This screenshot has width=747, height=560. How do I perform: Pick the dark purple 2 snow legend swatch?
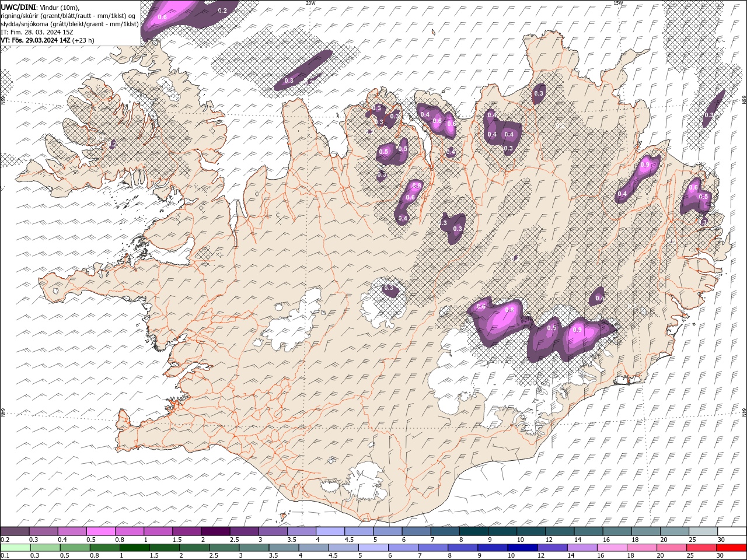(215, 531)
